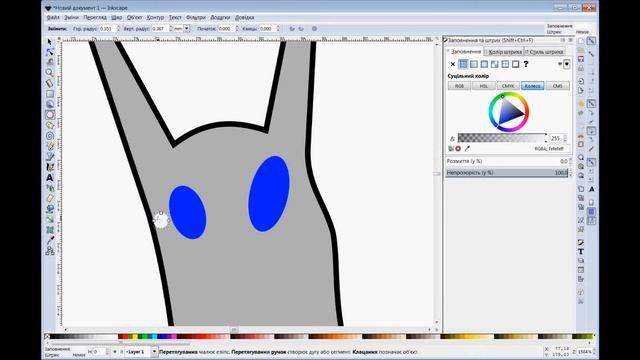640x360 pixels.
Task: Choose swatch fill button
Action: 516,64
